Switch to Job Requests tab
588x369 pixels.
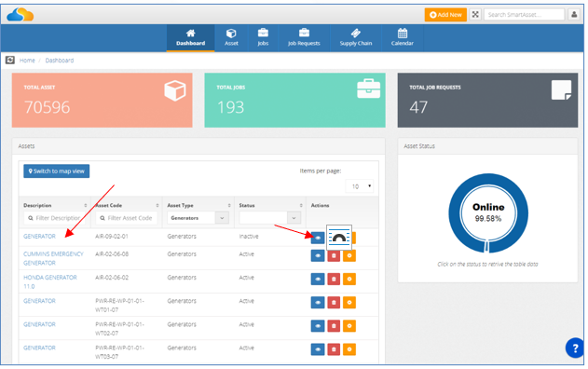[304, 38]
